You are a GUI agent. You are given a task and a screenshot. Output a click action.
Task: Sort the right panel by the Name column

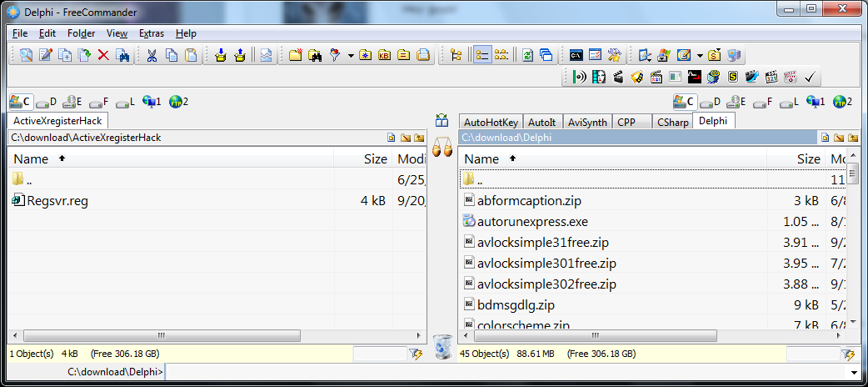[x=613, y=158]
